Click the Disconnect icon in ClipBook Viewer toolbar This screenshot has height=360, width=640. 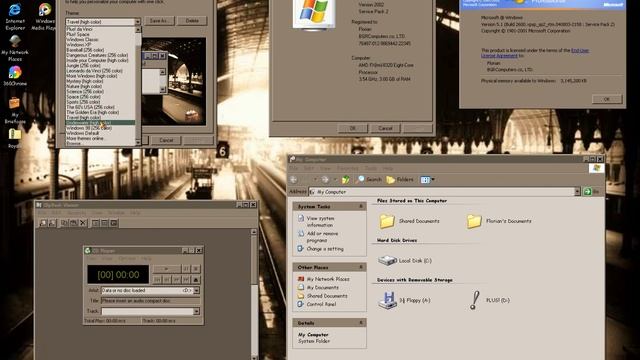[52, 223]
